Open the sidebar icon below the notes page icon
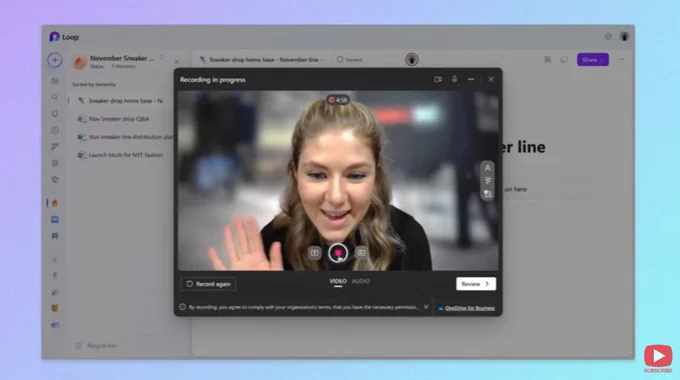The height and width of the screenshot is (380, 680). tap(55, 180)
